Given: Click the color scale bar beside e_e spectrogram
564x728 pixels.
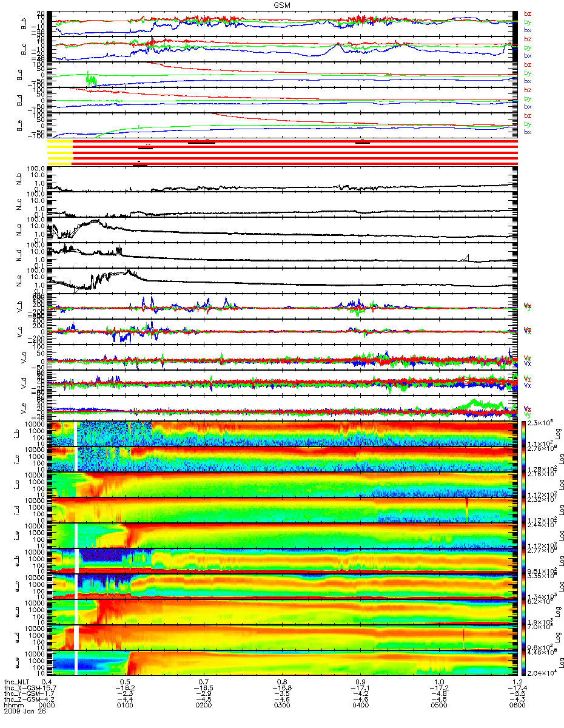Looking at the screenshot, I should click(524, 662).
